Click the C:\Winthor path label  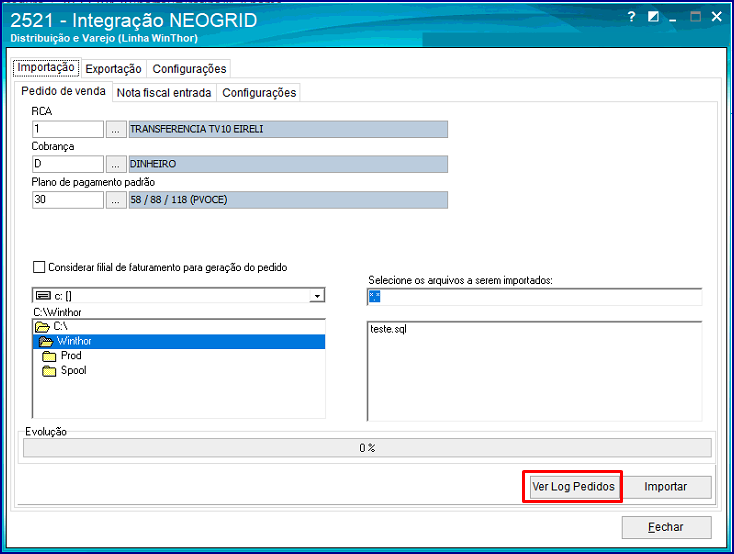[57, 312]
